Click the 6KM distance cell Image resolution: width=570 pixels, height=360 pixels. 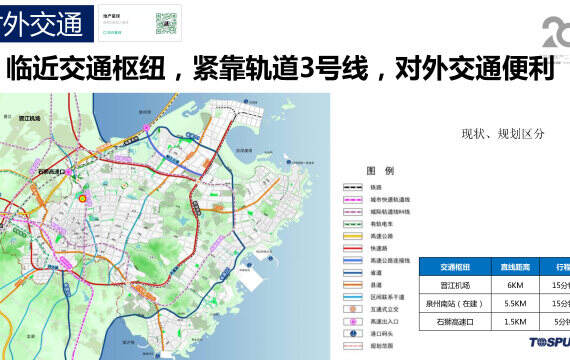[515, 285]
